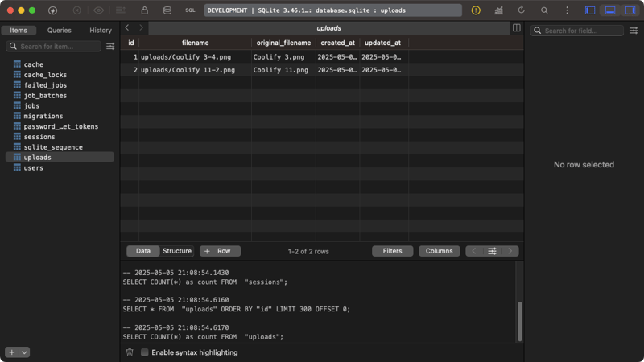Enable syntax highlighting checkbox
The width and height of the screenshot is (644, 362).
pos(145,352)
